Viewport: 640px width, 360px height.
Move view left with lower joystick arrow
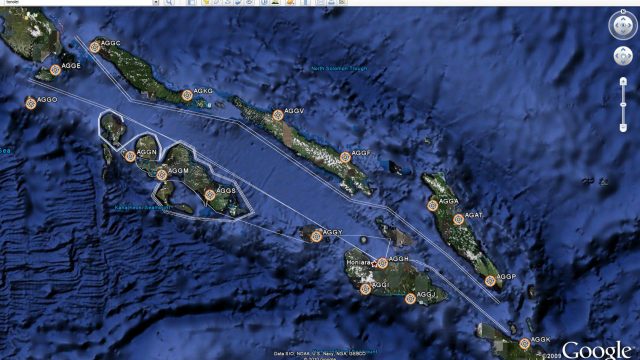618,56
